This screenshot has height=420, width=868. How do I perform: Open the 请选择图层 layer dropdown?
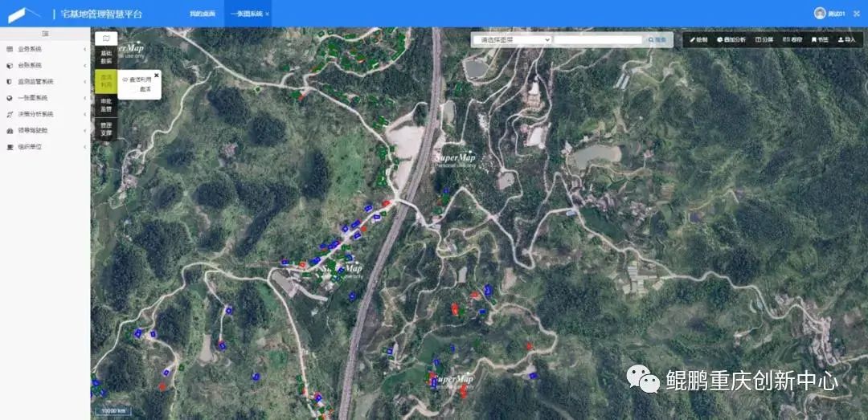pyautogui.click(x=513, y=39)
